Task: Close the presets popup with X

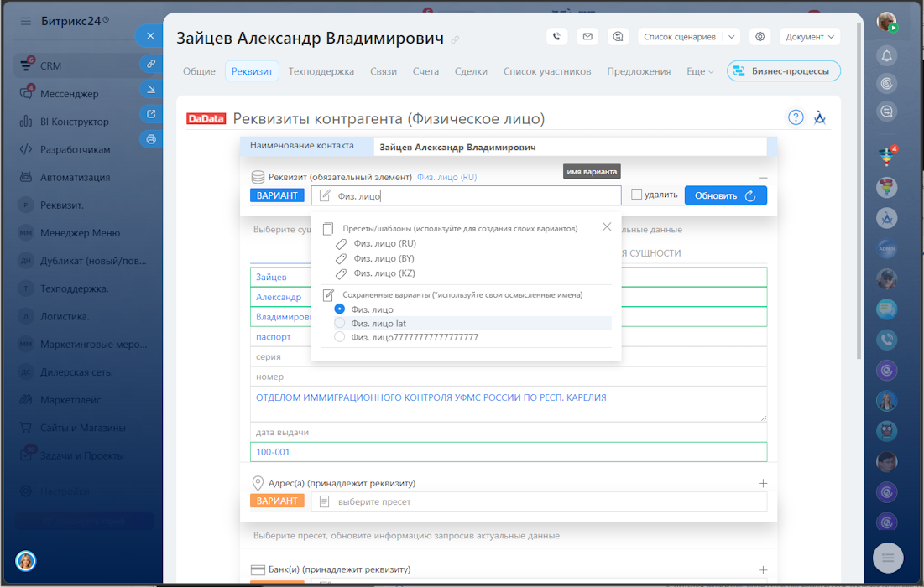Action: pyautogui.click(x=607, y=226)
